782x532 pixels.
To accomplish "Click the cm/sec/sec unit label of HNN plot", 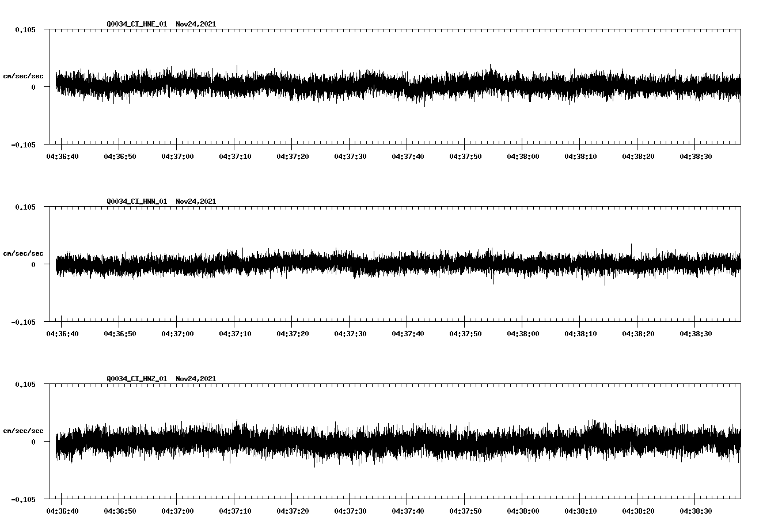I will [x=23, y=253].
